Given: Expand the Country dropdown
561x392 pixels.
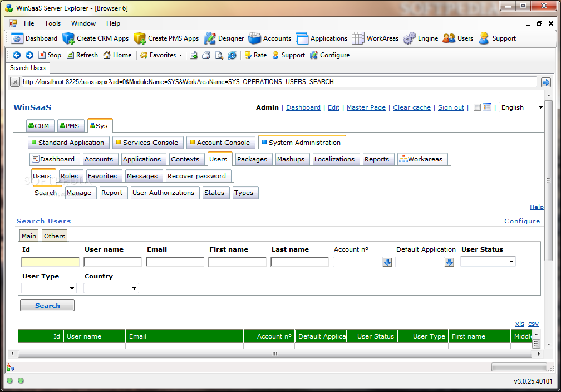Looking at the screenshot, I should tap(111, 288).
